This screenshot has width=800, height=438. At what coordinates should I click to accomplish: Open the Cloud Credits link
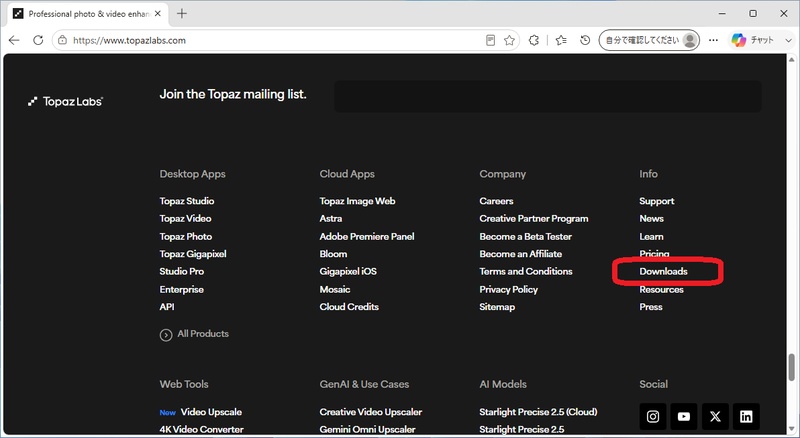(x=349, y=307)
